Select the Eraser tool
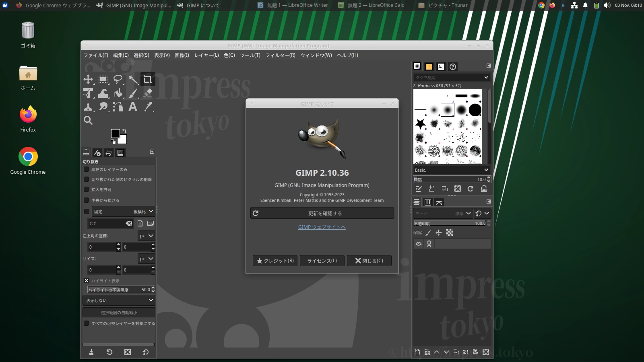This screenshot has height=362, width=644. (148, 93)
